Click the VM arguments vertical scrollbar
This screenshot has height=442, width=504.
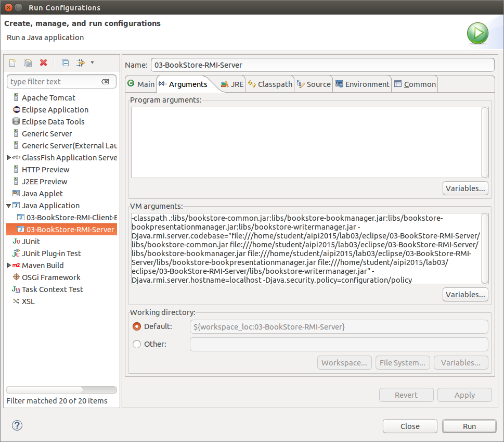[485, 249]
